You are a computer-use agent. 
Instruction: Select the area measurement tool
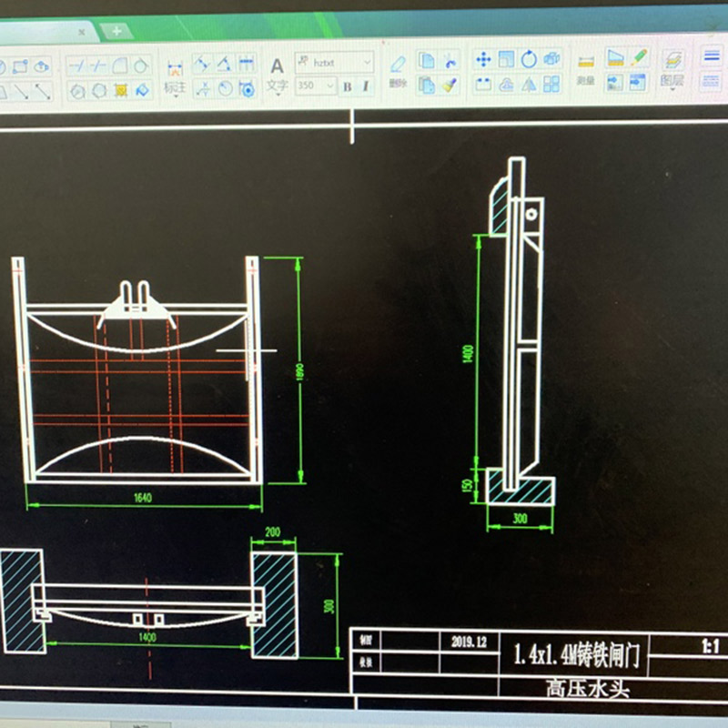pyautogui.click(x=615, y=58)
